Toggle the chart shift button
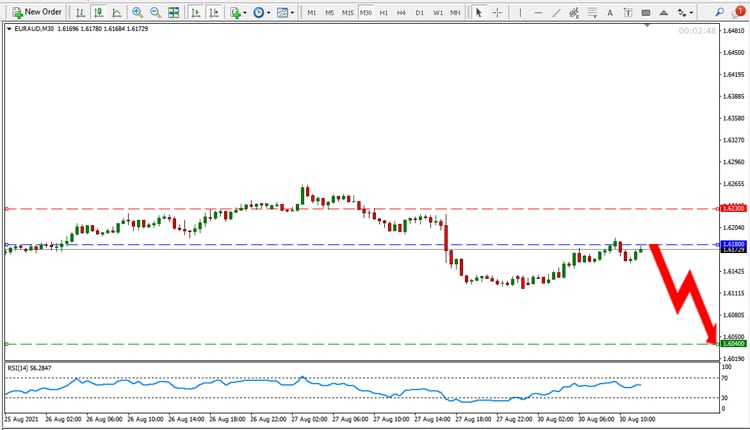 [x=214, y=12]
